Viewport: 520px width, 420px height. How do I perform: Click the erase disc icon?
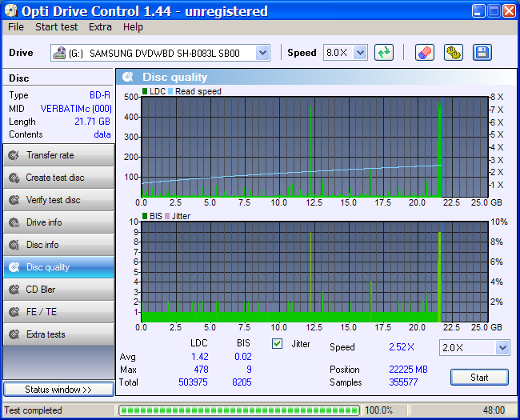point(425,53)
